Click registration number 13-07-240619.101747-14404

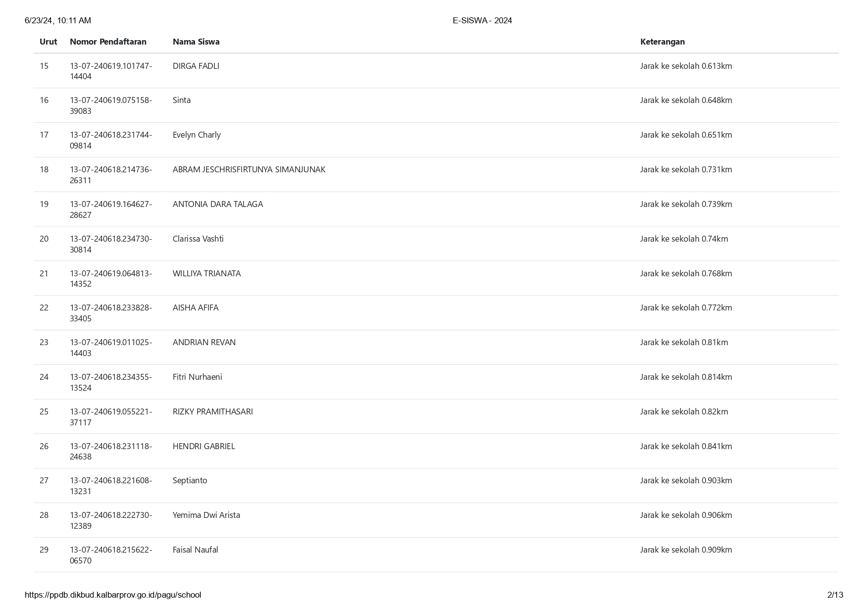pyautogui.click(x=111, y=71)
